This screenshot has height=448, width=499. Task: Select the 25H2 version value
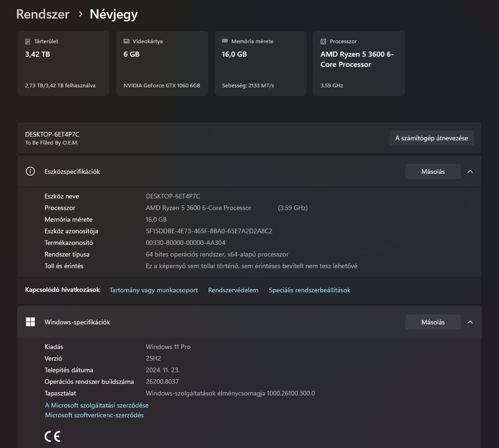[x=153, y=358]
